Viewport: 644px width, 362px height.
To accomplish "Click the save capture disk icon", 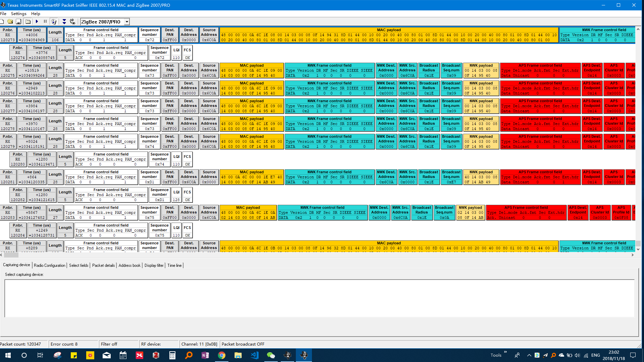I will point(18,21).
